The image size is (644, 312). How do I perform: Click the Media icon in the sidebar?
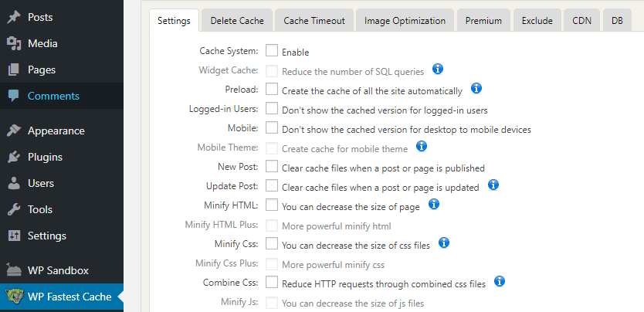pyautogui.click(x=14, y=43)
